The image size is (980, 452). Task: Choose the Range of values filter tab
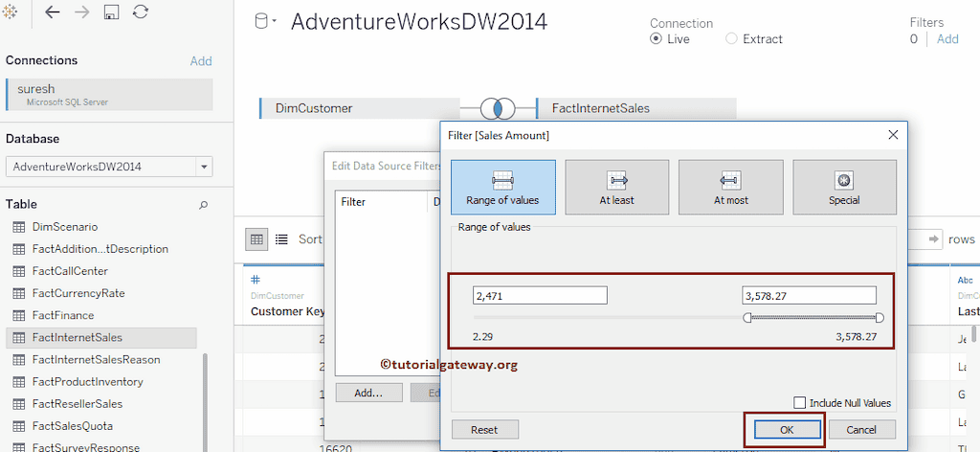[503, 187]
